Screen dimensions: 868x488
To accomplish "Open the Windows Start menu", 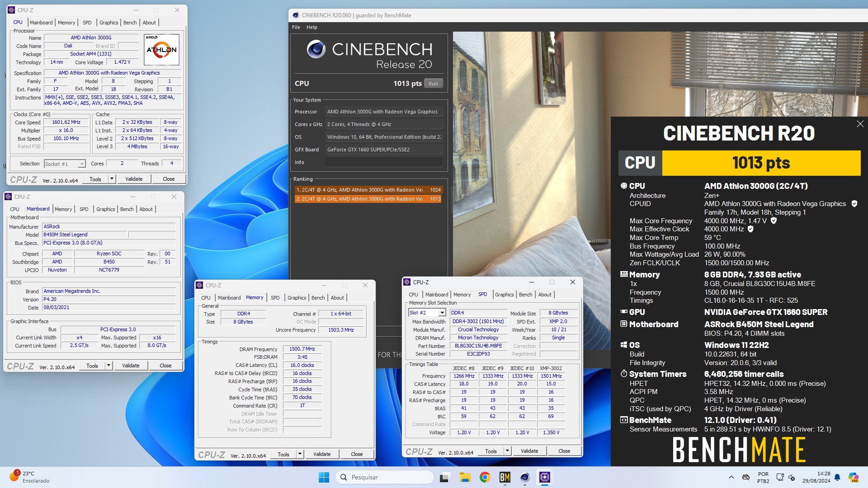I will pos(324,477).
